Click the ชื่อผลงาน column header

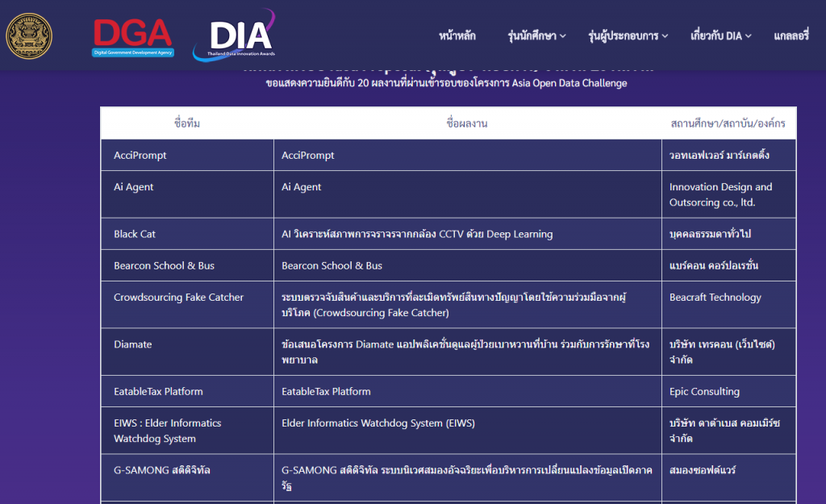pos(467,123)
